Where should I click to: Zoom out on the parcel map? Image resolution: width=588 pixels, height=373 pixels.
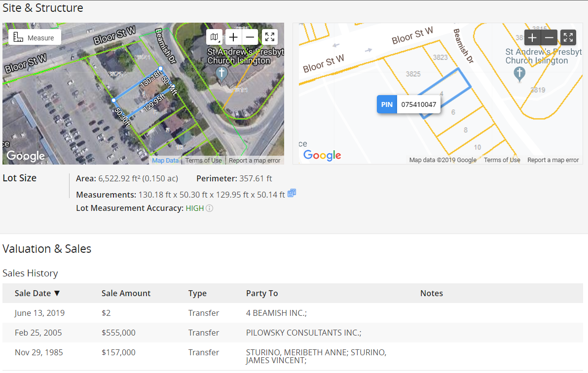550,37
